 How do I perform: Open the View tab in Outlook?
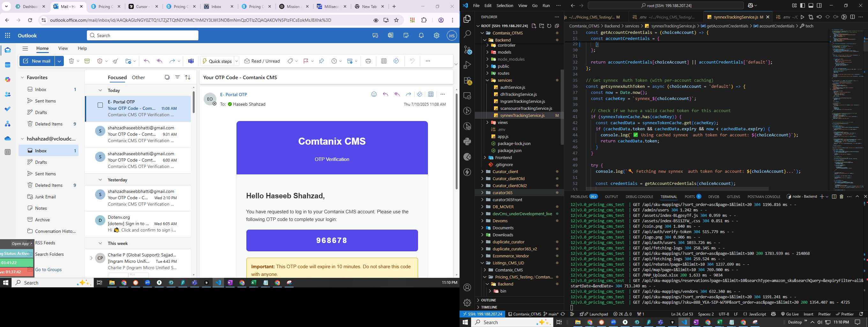63,48
